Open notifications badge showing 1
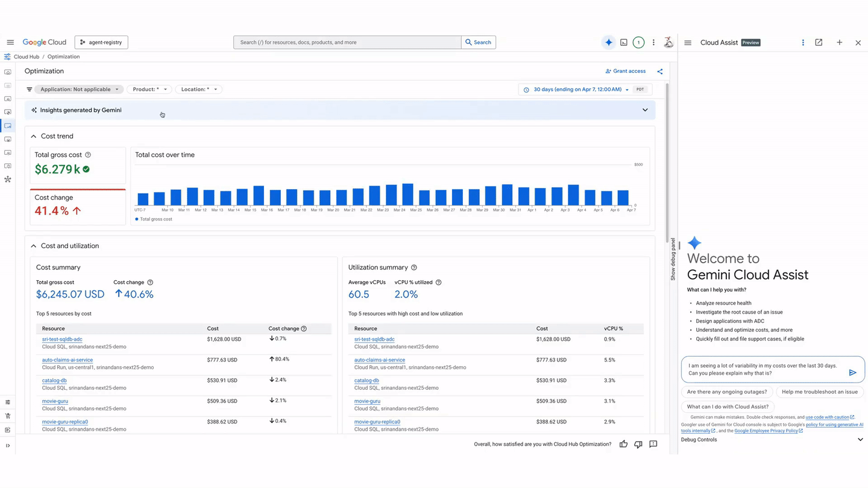868x488 pixels. point(638,42)
